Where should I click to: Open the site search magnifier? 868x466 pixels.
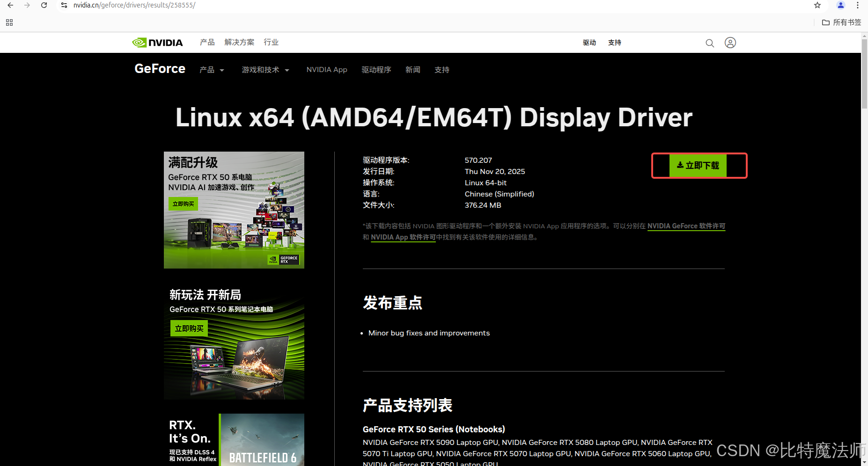pos(710,43)
